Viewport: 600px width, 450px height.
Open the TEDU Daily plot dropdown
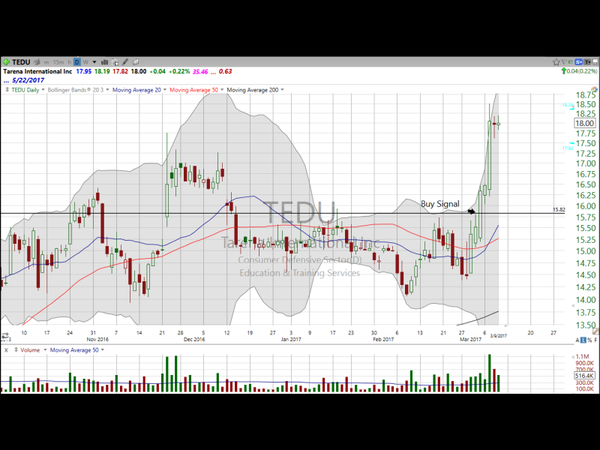pos(43,90)
